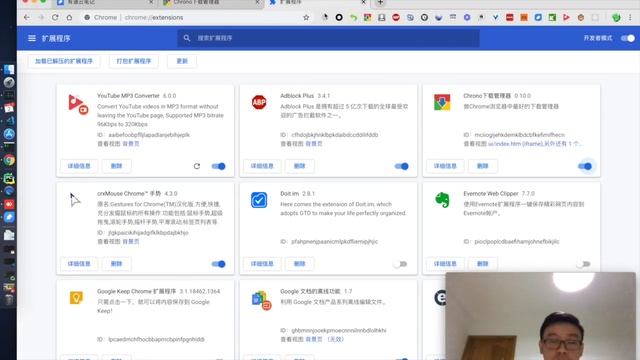Open the hamburger menu beside 扩展程序

pos(31,38)
